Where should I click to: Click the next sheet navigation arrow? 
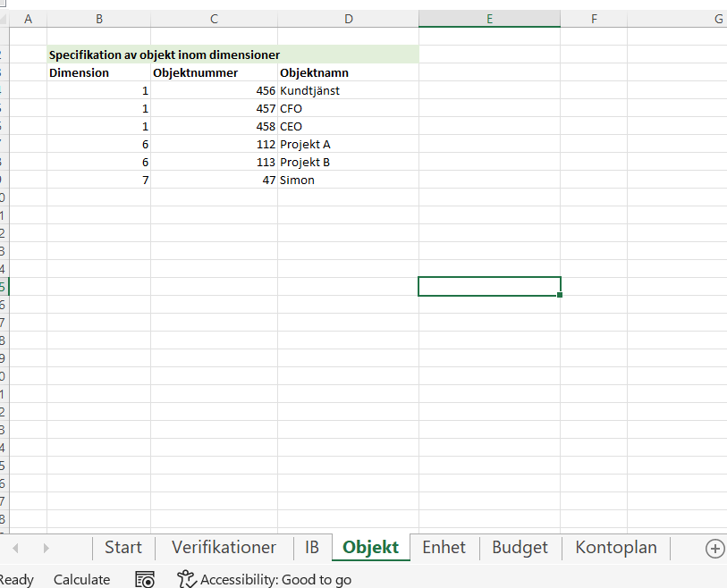coord(45,547)
